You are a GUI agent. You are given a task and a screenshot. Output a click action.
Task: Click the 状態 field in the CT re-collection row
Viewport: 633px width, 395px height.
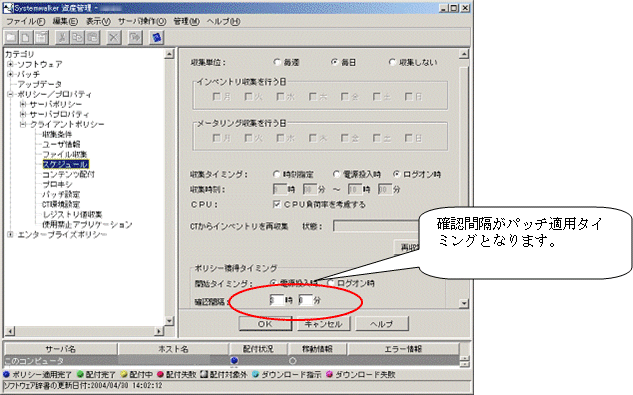375,226
